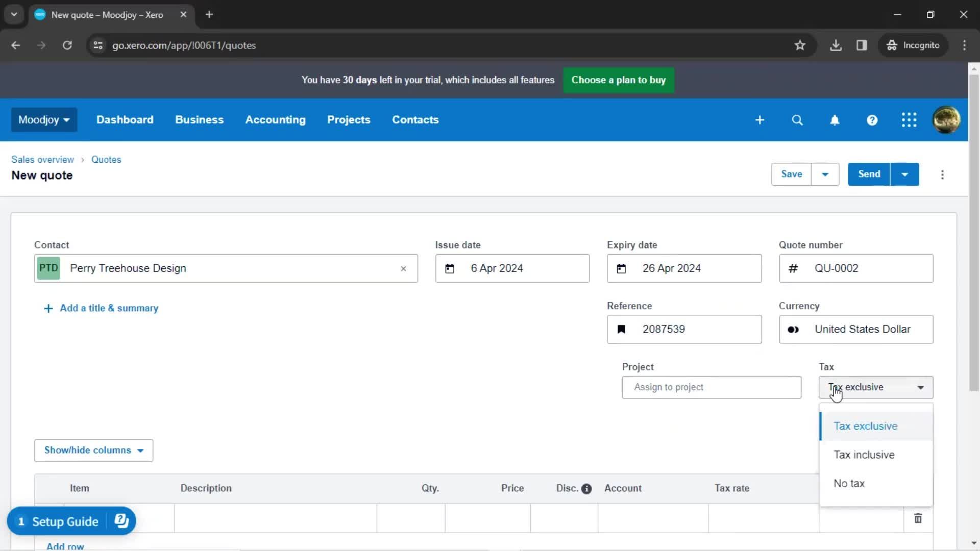Click the Issue date field 6 Apr 2024
Screen dimensions: 980x551
tap(512, 268)
